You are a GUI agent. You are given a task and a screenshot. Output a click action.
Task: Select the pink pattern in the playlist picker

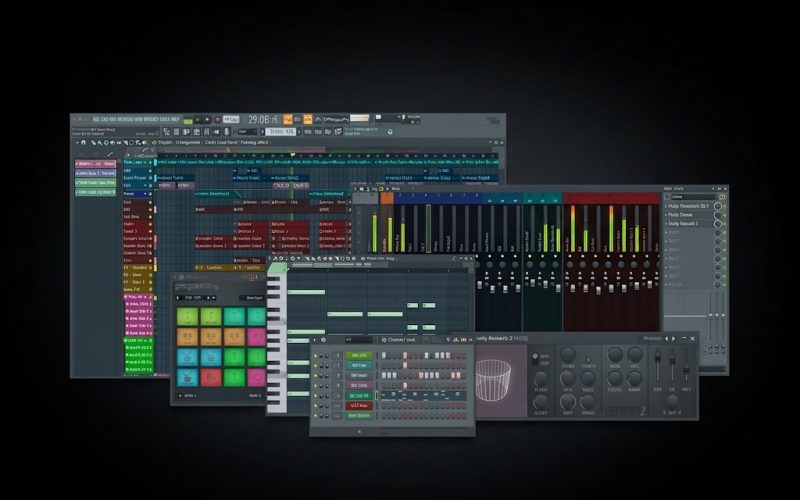95,164
